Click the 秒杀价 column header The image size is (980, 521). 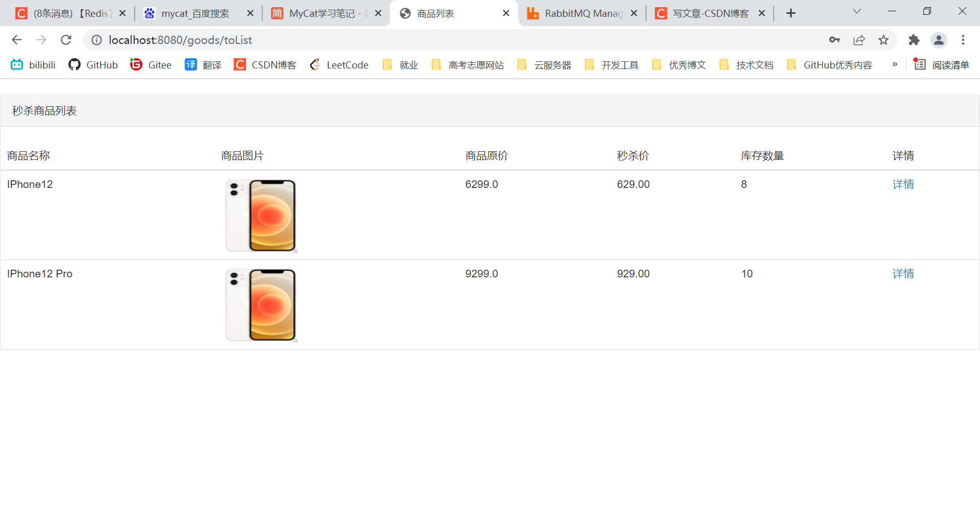[632, 156]
